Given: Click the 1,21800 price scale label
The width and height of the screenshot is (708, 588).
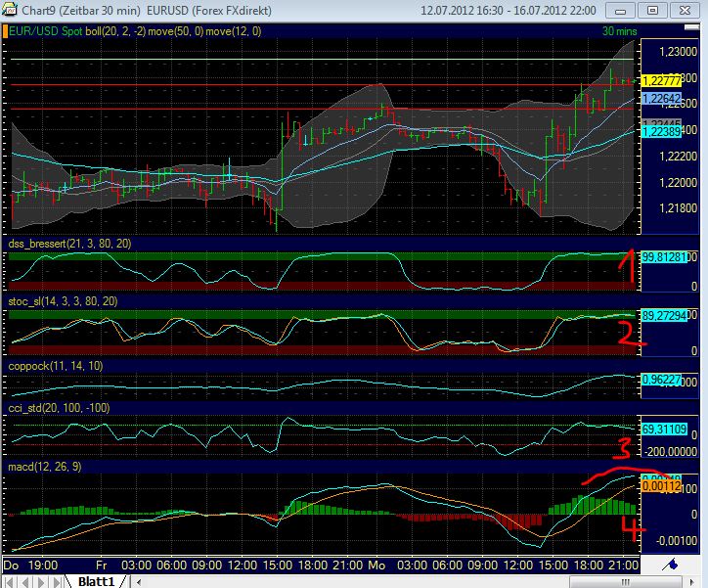Looking at the screenshot, I should coord(679,208).
